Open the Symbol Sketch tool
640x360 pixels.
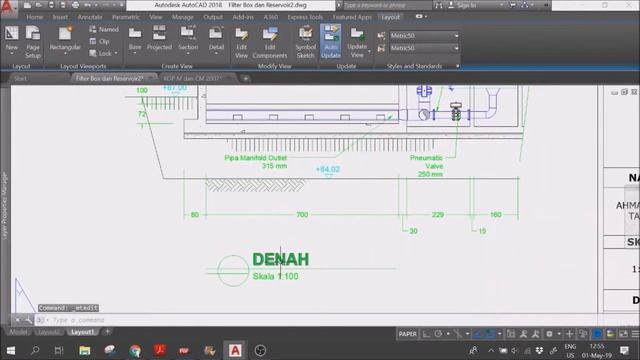(305, 42)
